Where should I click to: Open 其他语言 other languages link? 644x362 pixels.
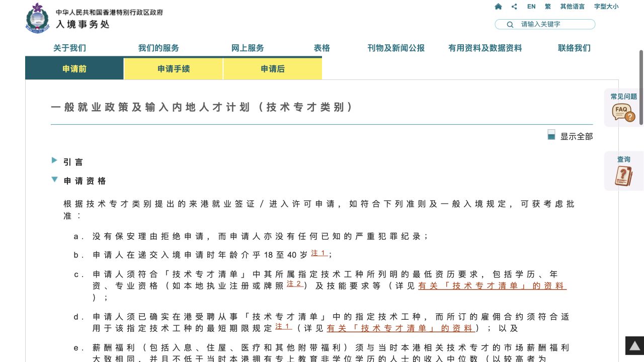click(x=573, y=7)
